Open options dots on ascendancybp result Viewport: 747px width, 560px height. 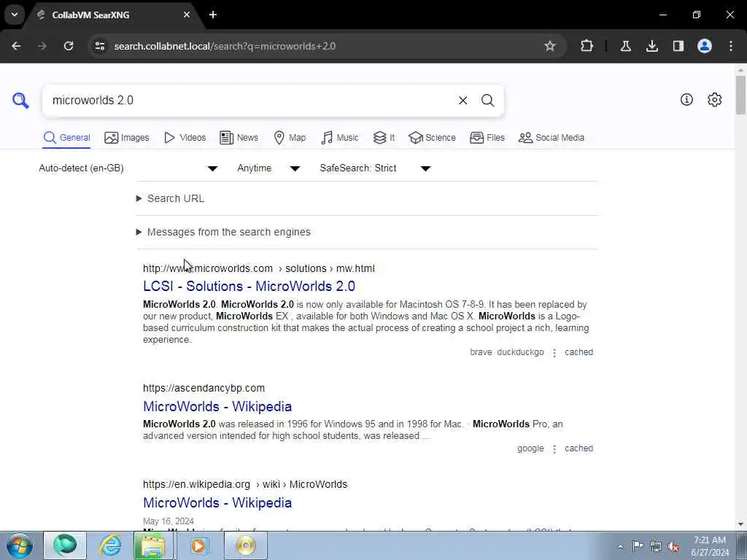tap(554, 449)
